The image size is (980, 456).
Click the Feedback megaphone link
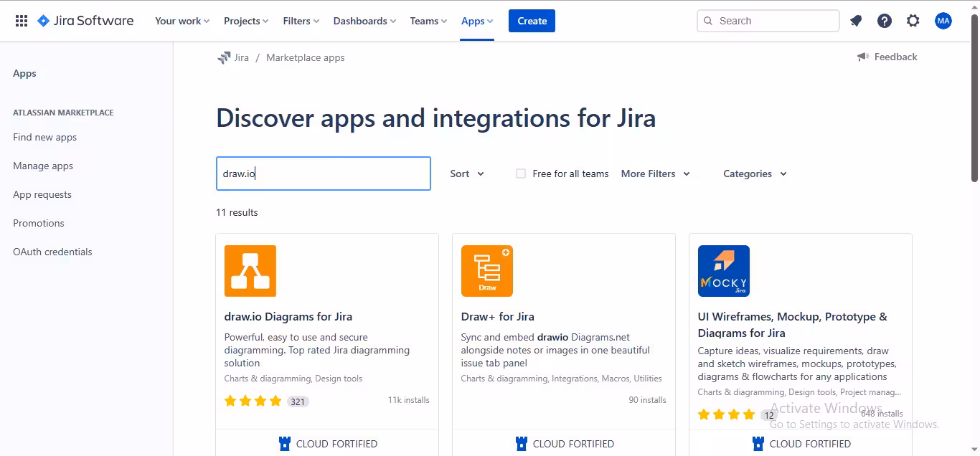pos(887,57)
